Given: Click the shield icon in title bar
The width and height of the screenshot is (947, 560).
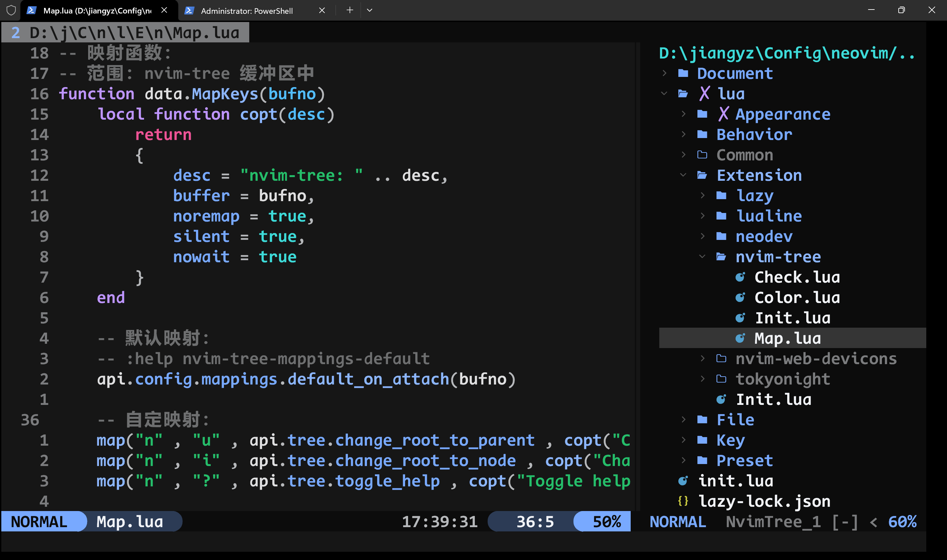Looking at the screenshot, I should click(x=11, y=10).
